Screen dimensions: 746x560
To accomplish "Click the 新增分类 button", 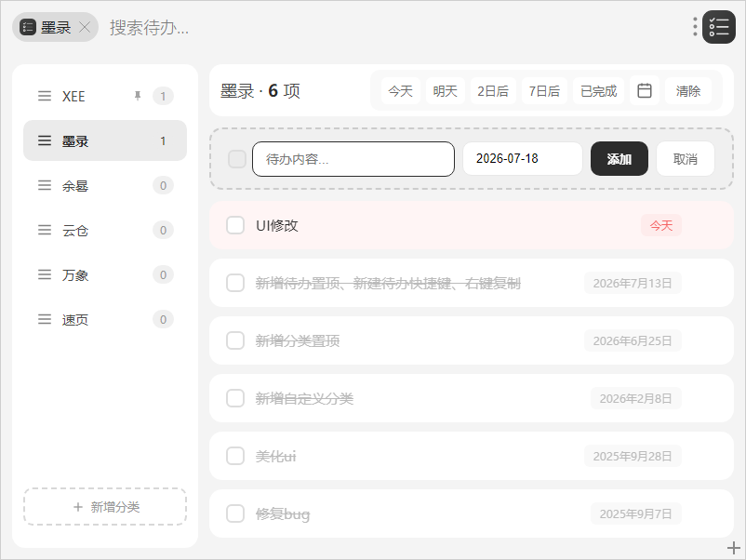I will (x=105, y=507).
